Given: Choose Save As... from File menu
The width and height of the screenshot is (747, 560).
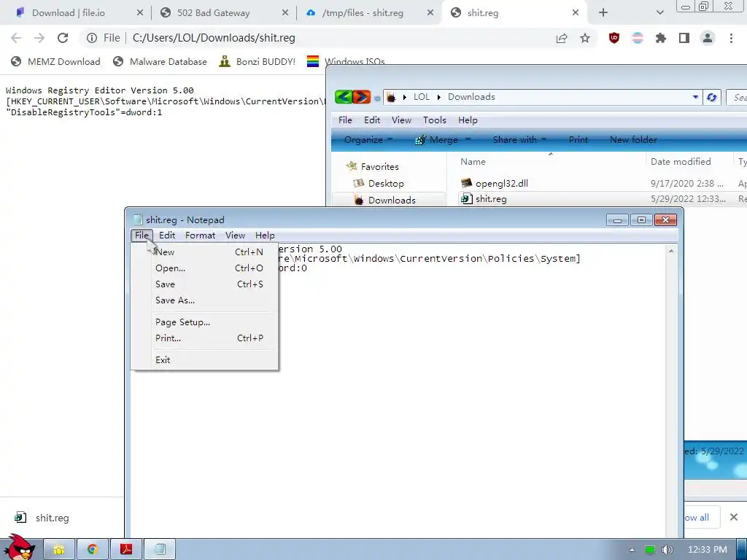Looking at the screenshot, I should pos(206,300).
